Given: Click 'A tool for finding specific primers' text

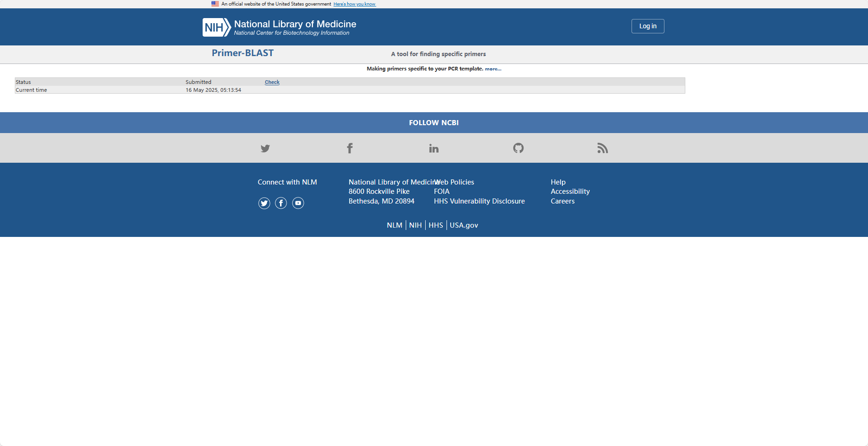Looking at the screenshot, I should (x=439, y=54).
